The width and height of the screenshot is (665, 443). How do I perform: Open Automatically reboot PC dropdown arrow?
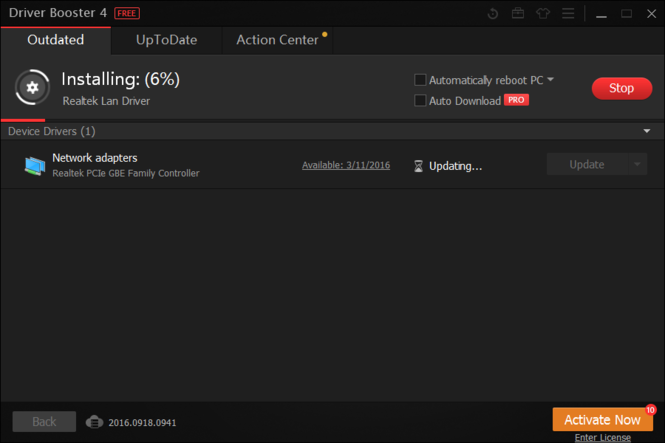tap(550, 79)
